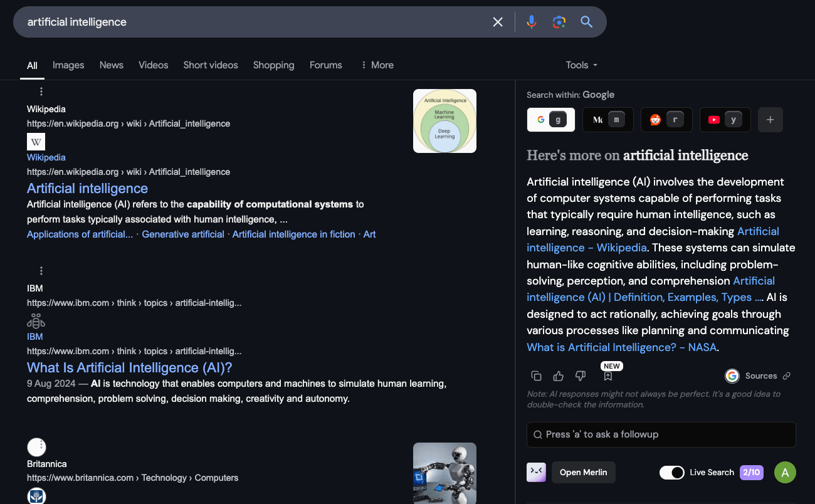This screenshot has width=815, height=504.
Task: Open What Is Artificial Intelligence (AI)? result
Action: pos(130,367)
